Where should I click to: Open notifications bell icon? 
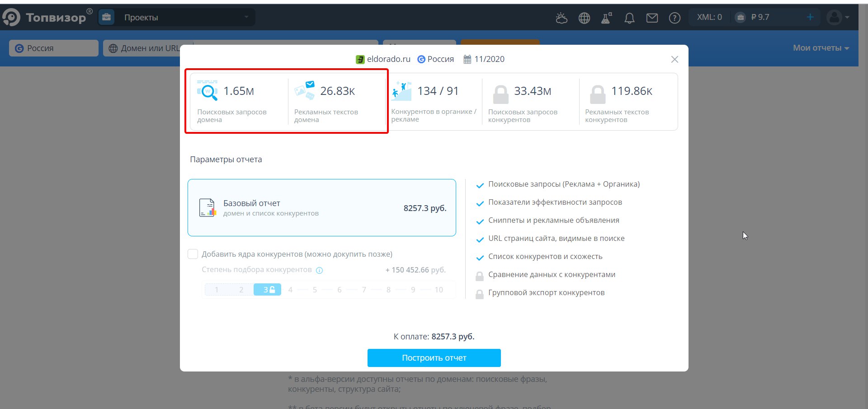point(629,18)
